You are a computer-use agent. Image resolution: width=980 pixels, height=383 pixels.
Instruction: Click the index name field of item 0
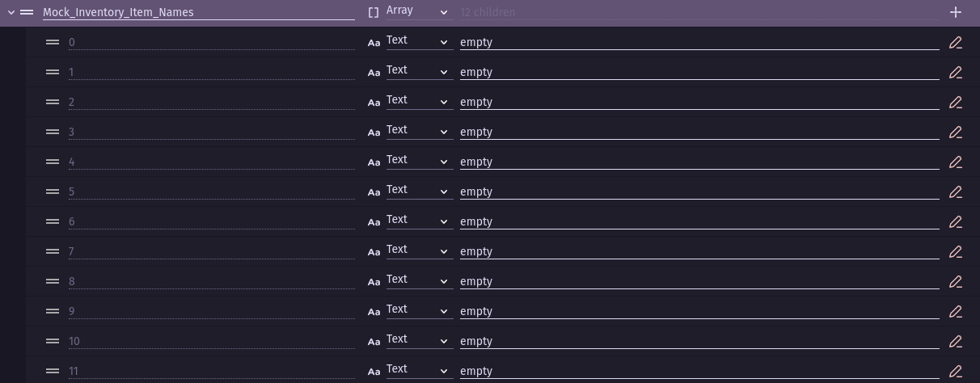tap(211, 42)
